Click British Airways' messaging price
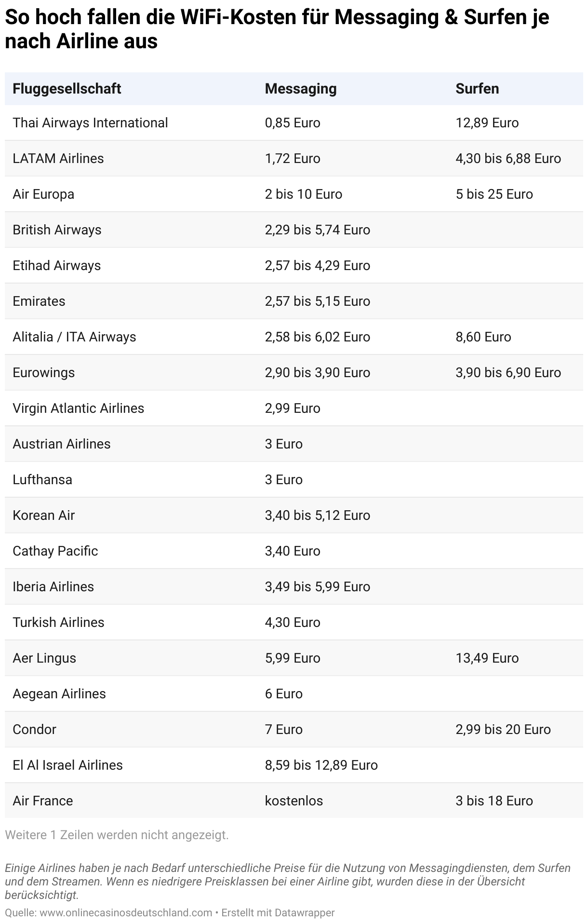The image size is (588, 924). [317, 230]
